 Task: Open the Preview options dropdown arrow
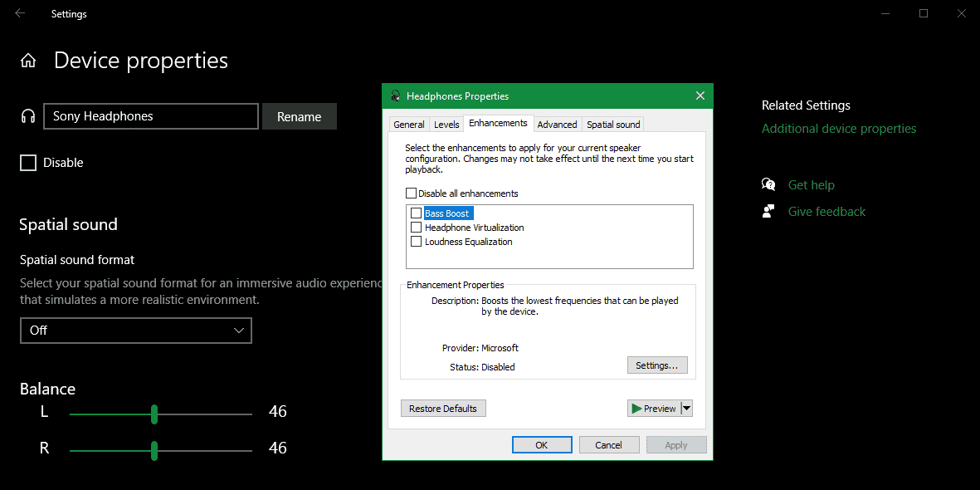tap(686, 408)
